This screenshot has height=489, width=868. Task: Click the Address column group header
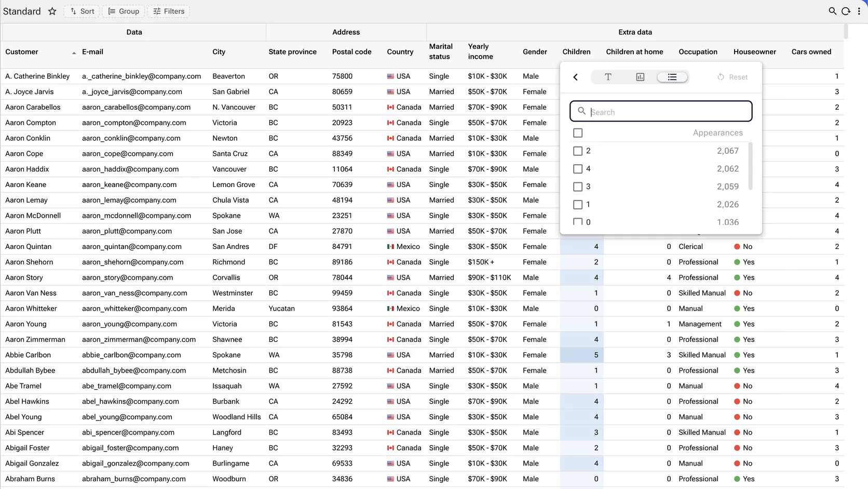coord(346,32)
